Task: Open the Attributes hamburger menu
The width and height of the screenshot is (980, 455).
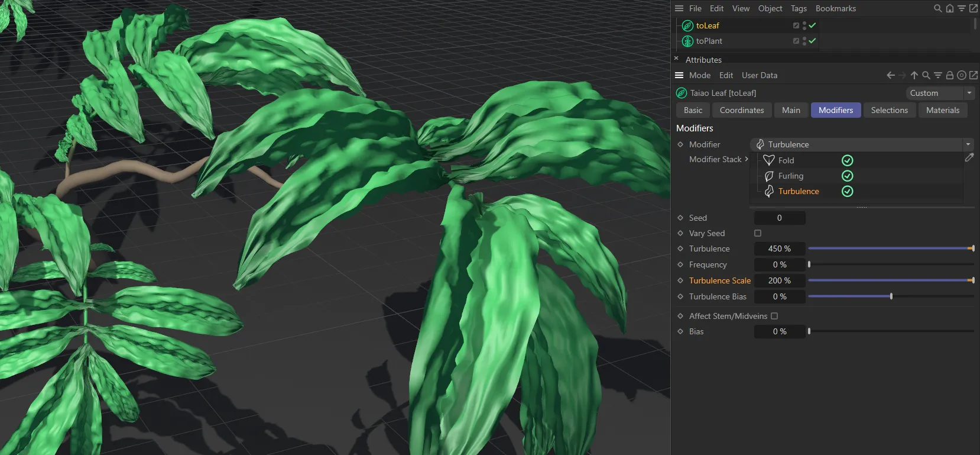Action: [x=679, y=75]
